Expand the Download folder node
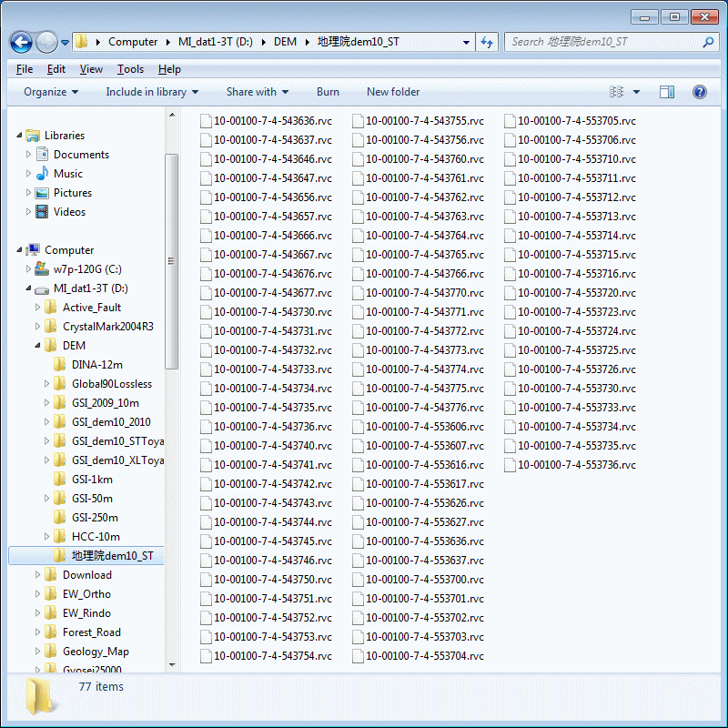The width and height of the screenshot is (728, 728). click(x=37, y=575)
